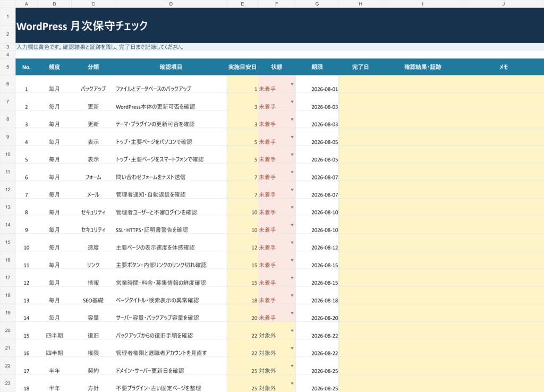Click 実施目安日 value 20 cell
Viewport: 544px width, 392px height.
click(242, 313)
